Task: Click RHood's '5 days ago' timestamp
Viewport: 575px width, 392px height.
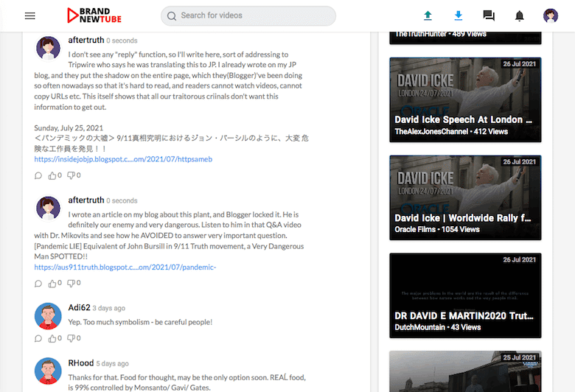Action: (x=113, y=364)
